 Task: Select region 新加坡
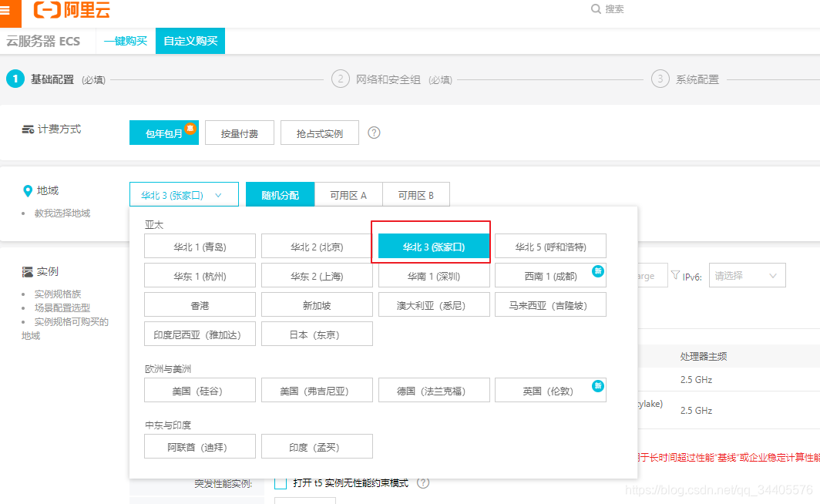(317, 305)
